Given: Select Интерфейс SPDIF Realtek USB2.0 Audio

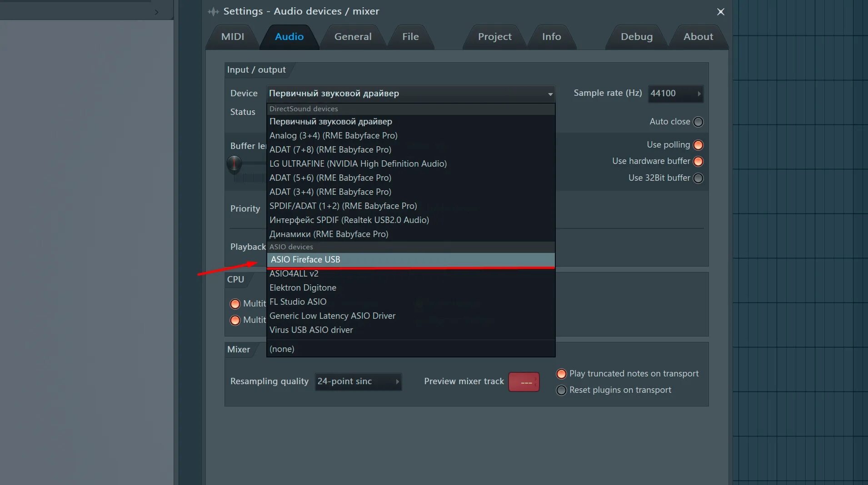Looking at the screenshot, I should point(410,220).
